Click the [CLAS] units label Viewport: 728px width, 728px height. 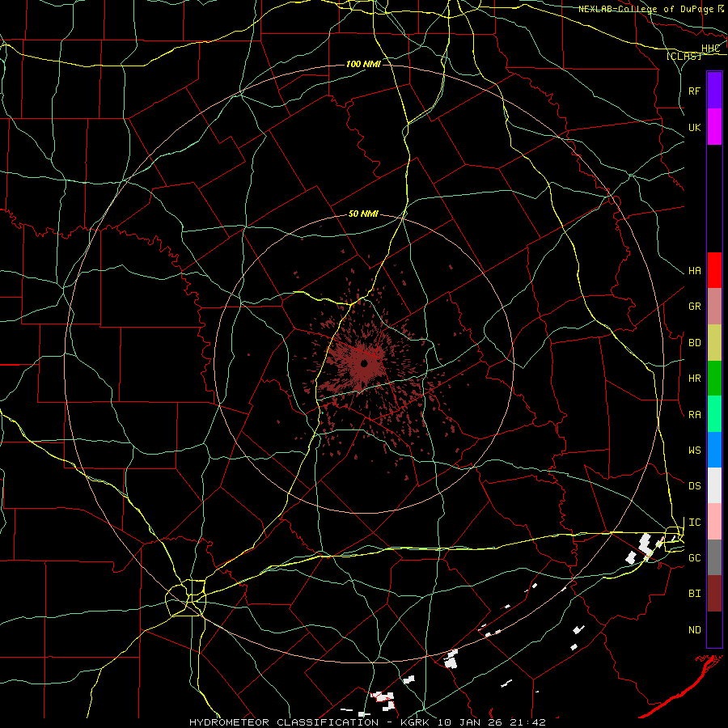[x=684, y=56]
